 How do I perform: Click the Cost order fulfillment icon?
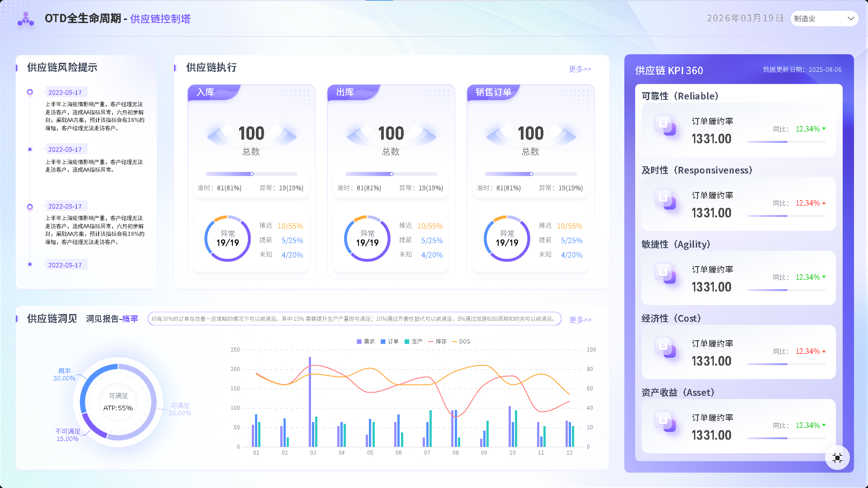pos(665,348)
